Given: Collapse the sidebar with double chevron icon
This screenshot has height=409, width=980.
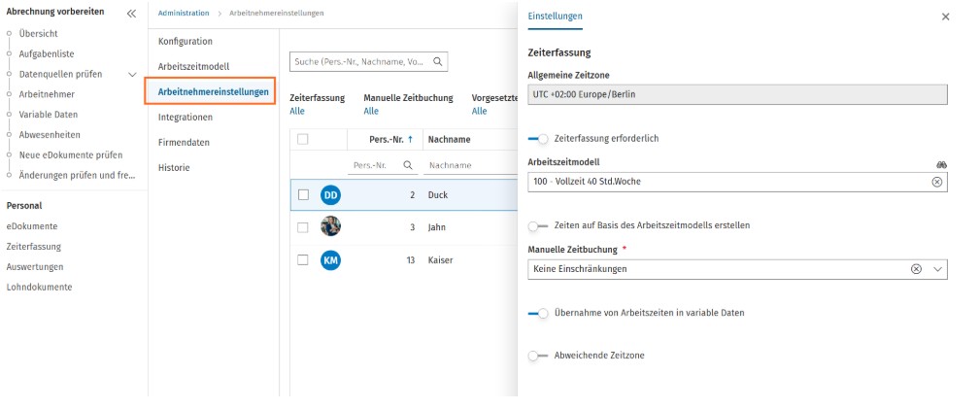Looking at the screenshot, I should 131,14.
